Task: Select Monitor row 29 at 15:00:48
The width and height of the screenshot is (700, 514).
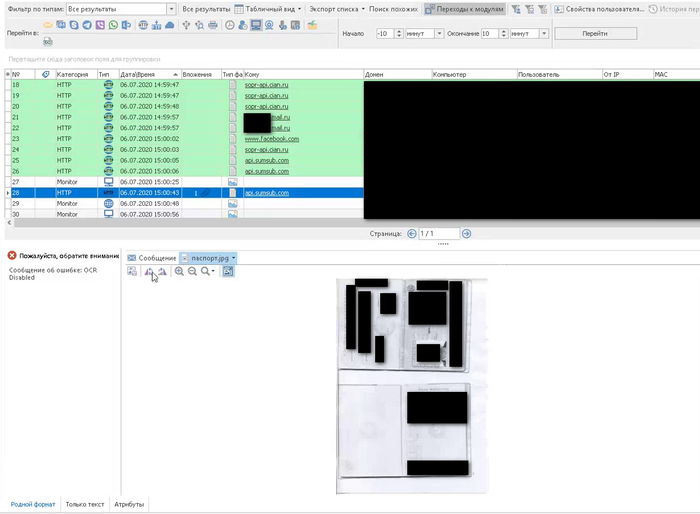Action: (184, 204)
